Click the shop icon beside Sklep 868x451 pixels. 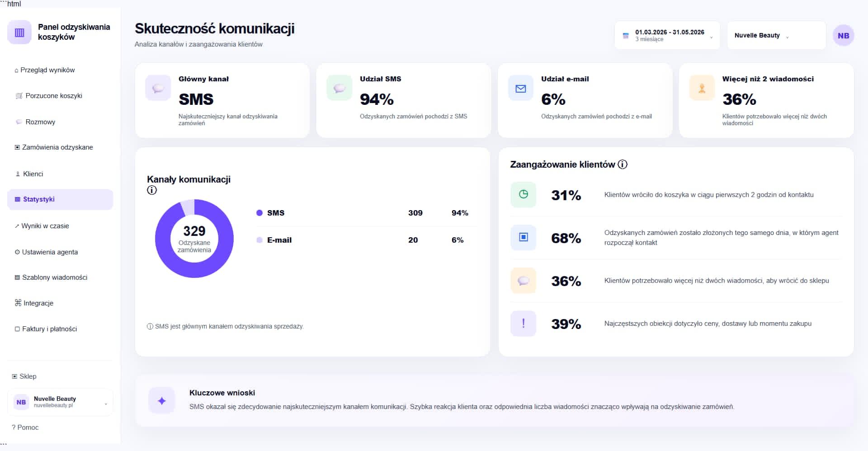tap(14, 376)
